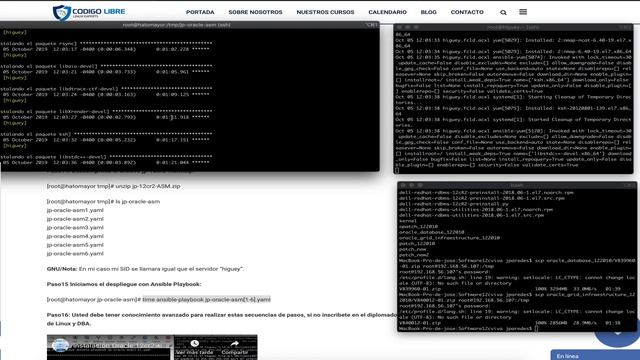Click the Instalacion Oracle video title

tap(116, 346)
